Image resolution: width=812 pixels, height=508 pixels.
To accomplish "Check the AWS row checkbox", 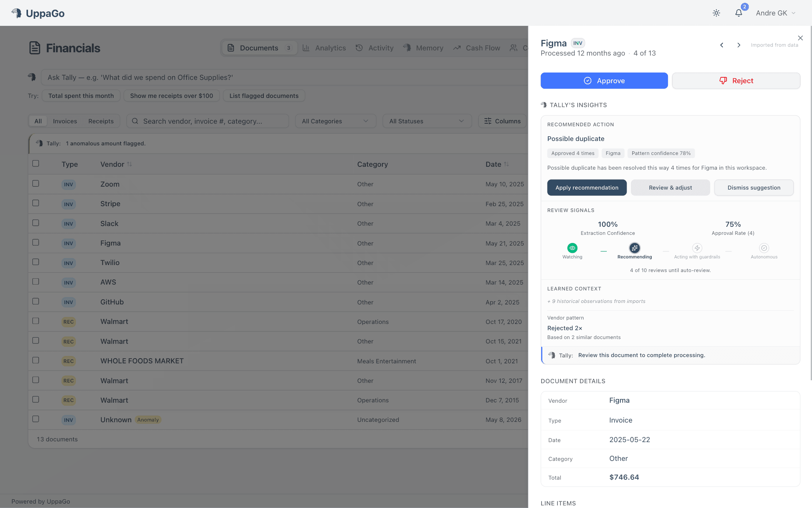I will tap(36, 281).
